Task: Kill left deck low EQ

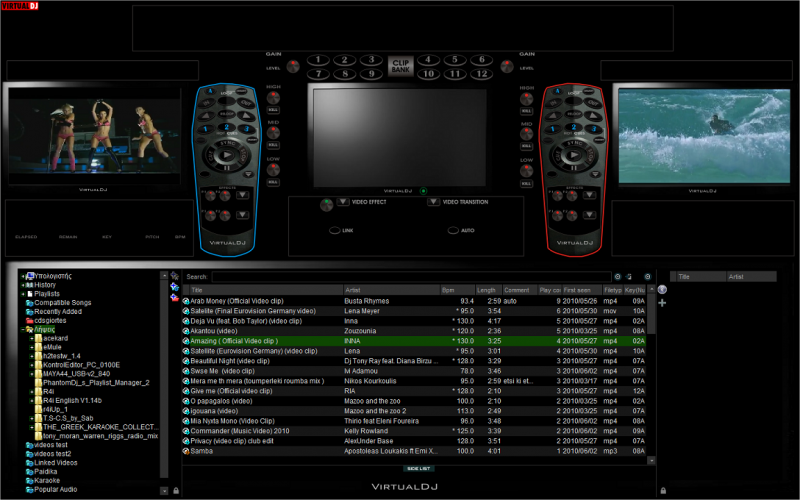Action: [x=273, y=182]
